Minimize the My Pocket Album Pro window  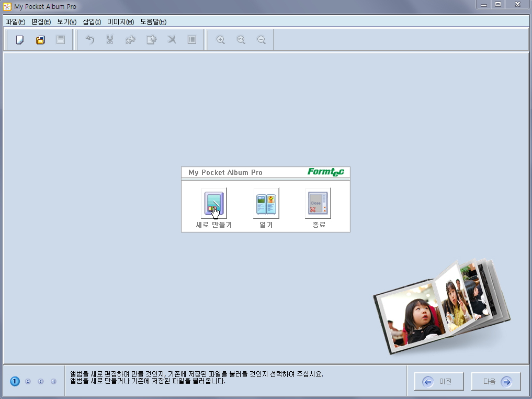[484, 5]
